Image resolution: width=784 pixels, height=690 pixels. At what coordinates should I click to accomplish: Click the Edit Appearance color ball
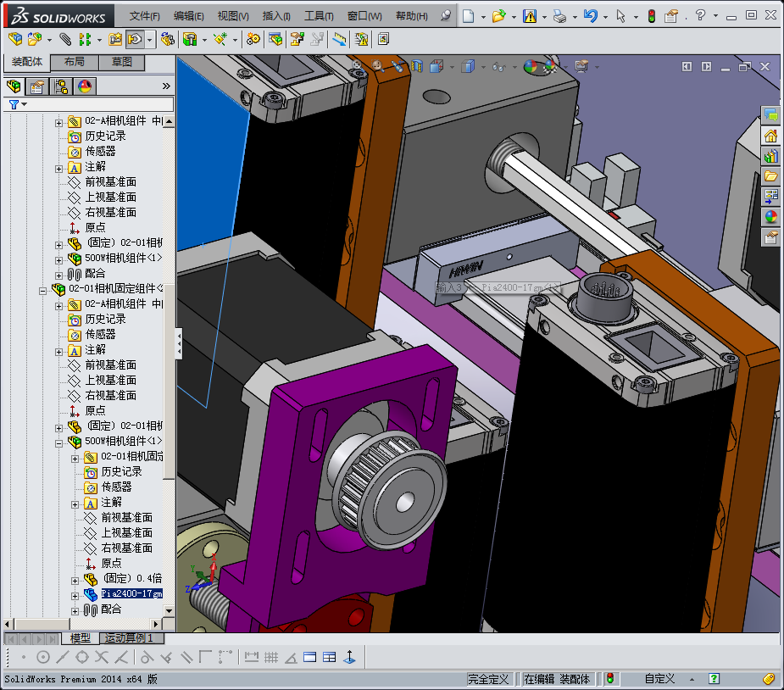tap(531, 66)
